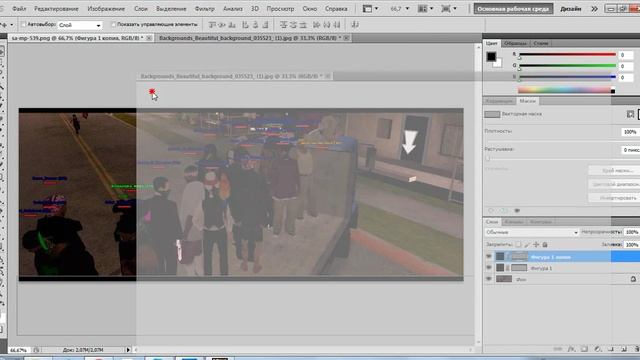Viewport: 640px width, 360px height.
Task: Toggle lock transparent pixels icon
Action: [x=518, y=244]
